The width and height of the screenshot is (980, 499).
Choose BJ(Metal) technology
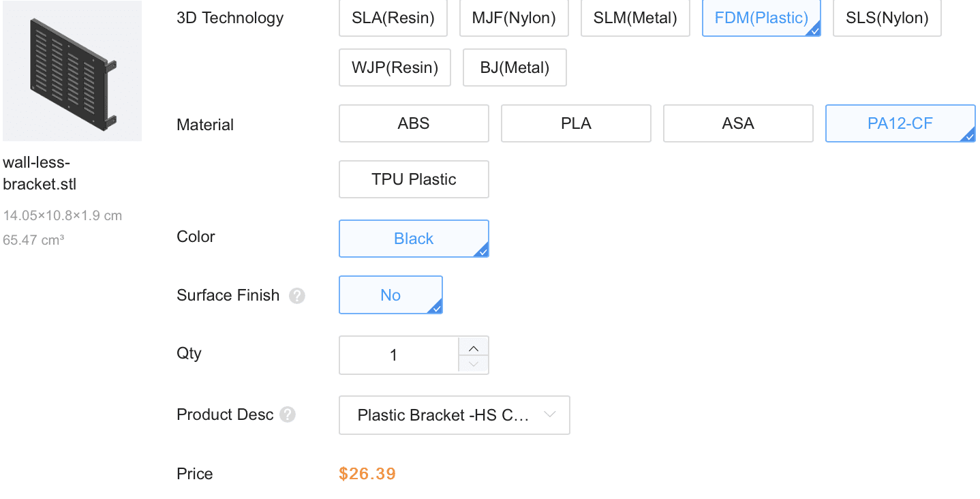tap(515, 67)
